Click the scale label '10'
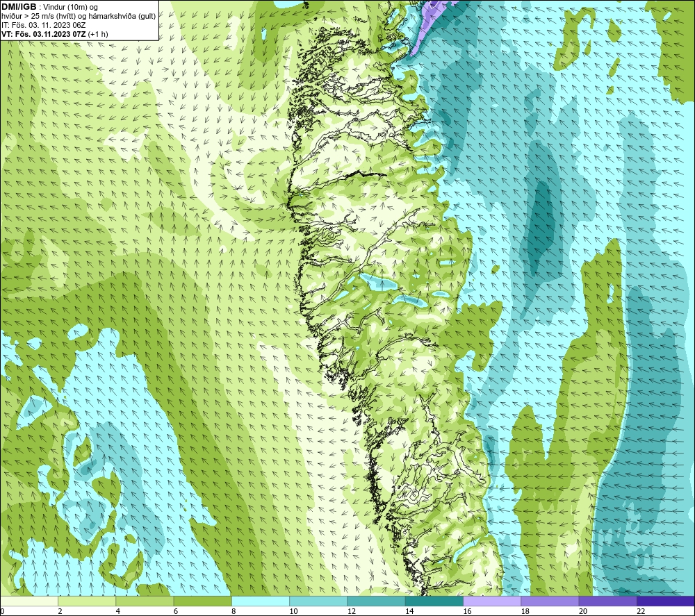The image size is (695, 616). pos(294,611)
